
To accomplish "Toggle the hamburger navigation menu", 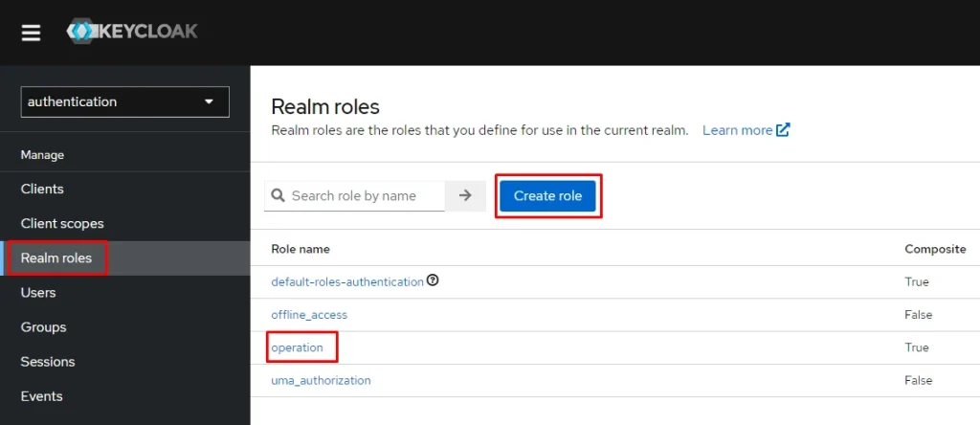I will pyautogui.click(x=32, y=33).
